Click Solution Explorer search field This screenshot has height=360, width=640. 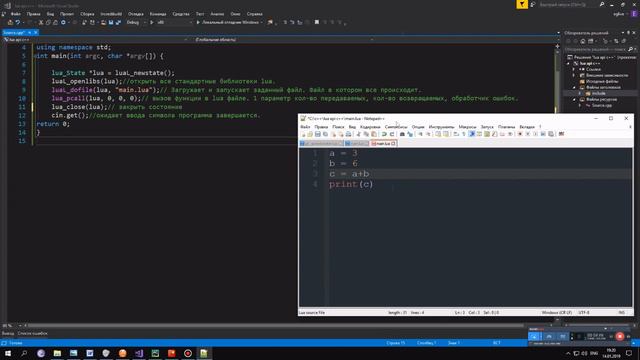(596, 49)
